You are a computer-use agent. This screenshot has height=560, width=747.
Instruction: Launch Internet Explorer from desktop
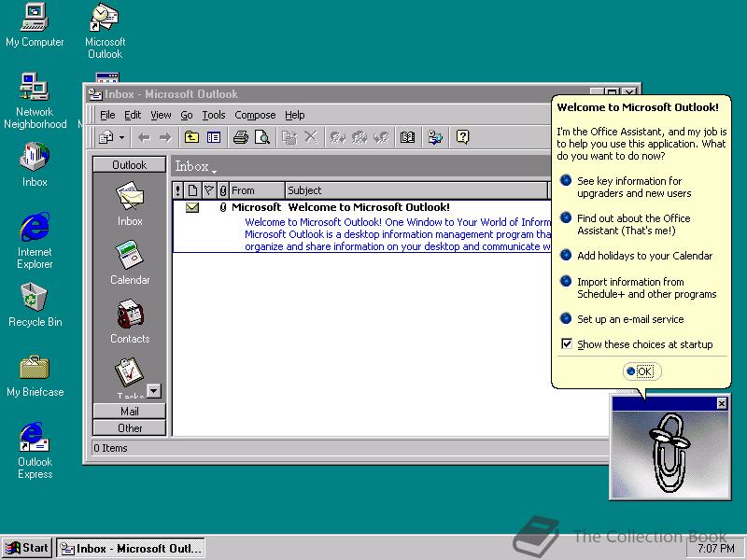coord(35,241)
